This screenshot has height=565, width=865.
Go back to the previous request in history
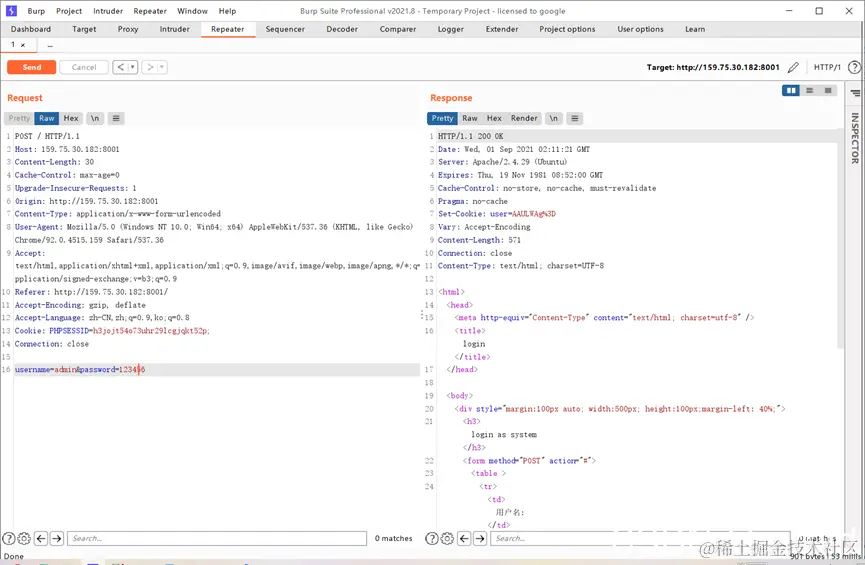pyautogui.click(x=120, y=67)
